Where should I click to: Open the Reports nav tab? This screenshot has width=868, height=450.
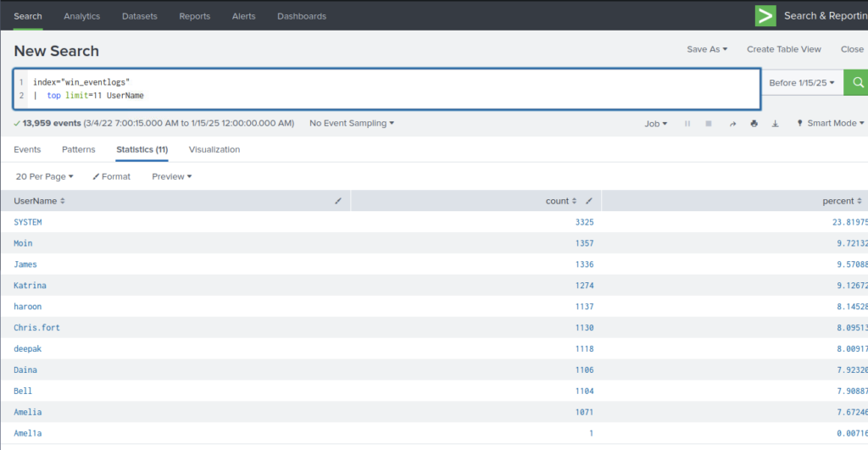(x=194, y=16)
